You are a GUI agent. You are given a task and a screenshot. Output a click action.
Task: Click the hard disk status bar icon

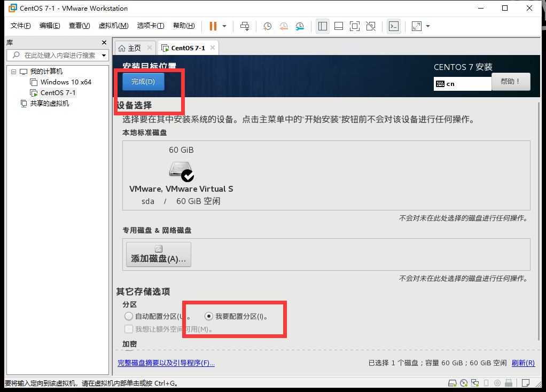coord(453,383)
